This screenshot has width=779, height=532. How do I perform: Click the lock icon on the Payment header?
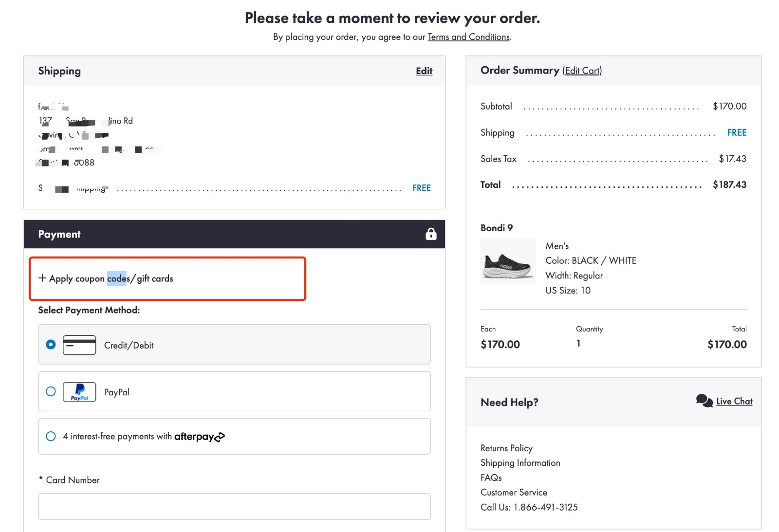(430, 234)
